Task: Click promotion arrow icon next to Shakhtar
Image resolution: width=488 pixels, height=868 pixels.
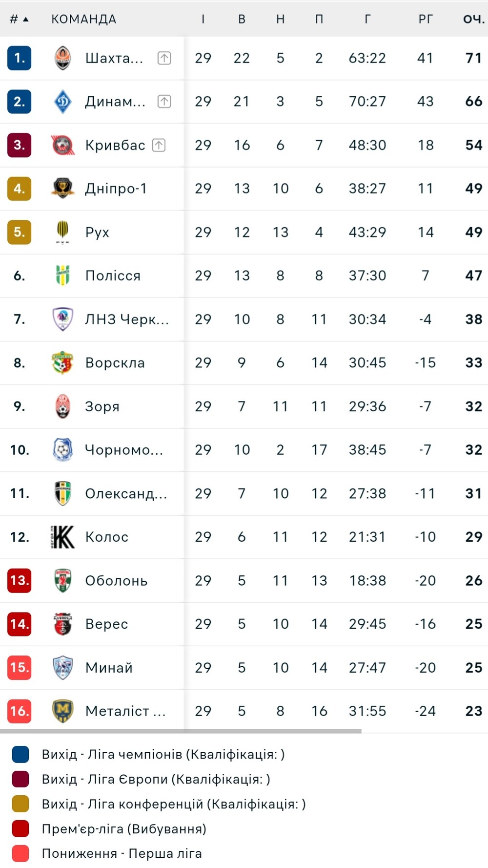Action: (164, 58)
